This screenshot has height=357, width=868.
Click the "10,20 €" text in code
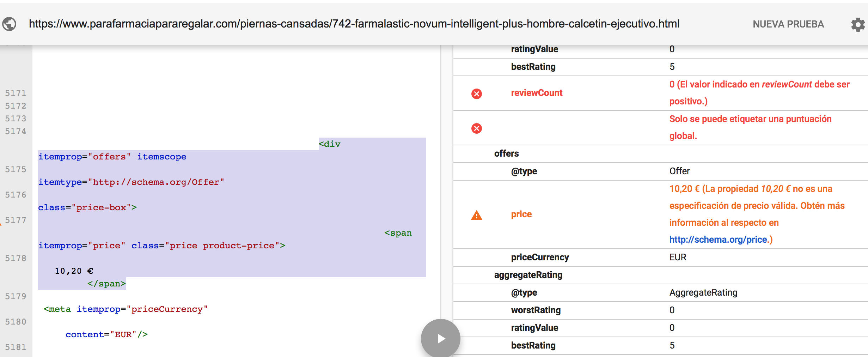coord(74,271)
